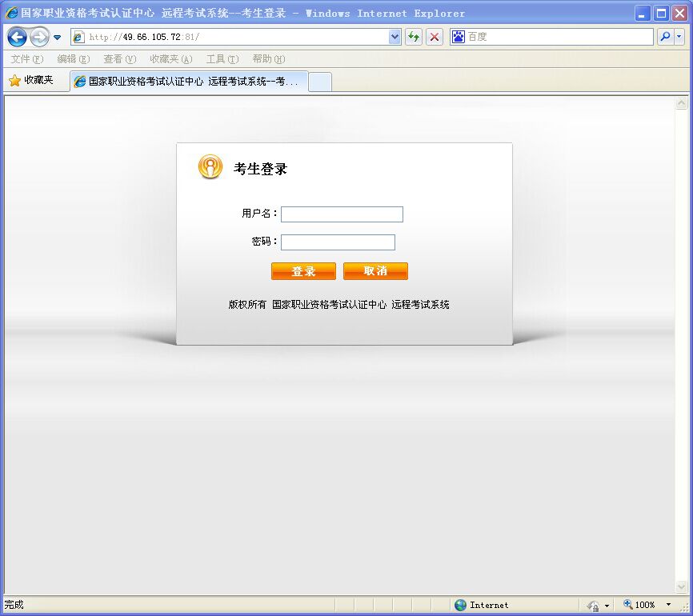This screenshot has width=693, height=616.
Task: Click the Internet zone globe icon
Action: (460, 605)
